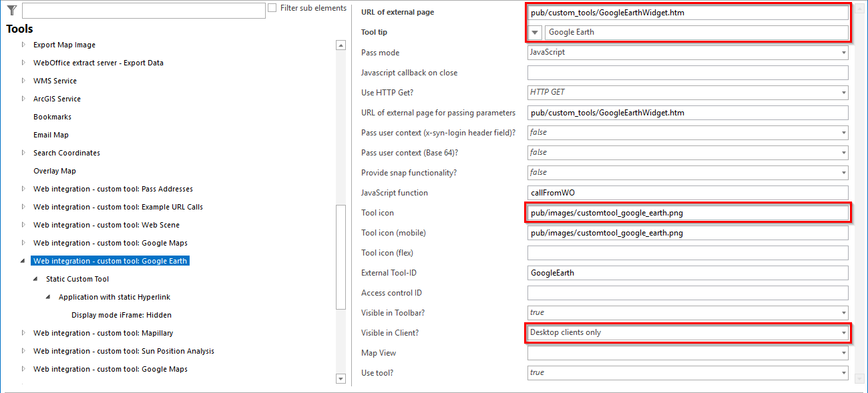868x393 pixels.
Task: Enable the Filter sub elements checkbox
Action: pos(272,7)
